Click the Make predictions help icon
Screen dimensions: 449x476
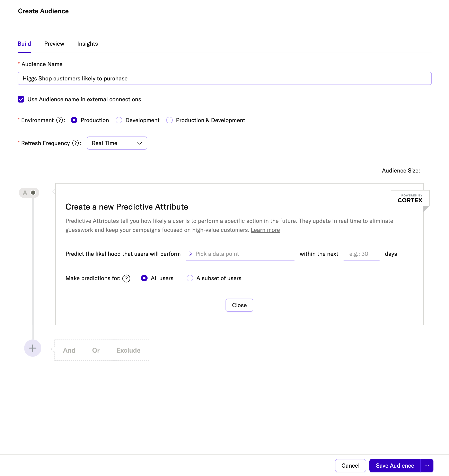click(x=126, y=278)
